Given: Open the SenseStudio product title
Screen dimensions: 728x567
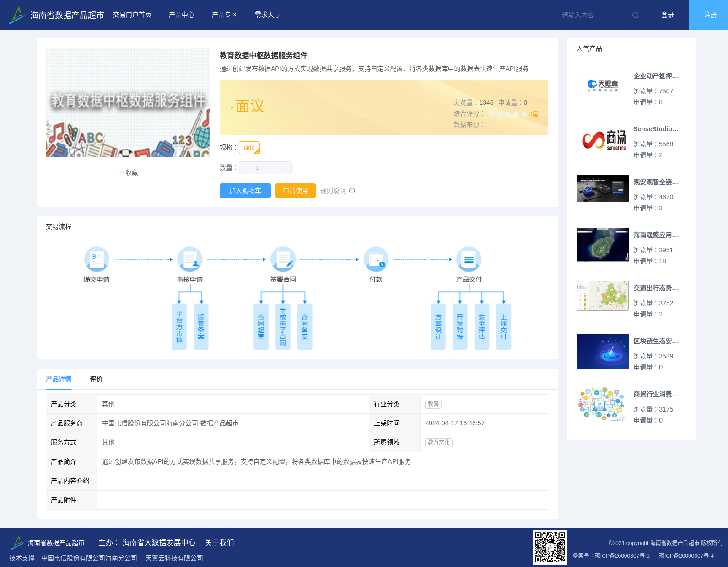Looking at the screenshot, I should (x=656, y=129).
